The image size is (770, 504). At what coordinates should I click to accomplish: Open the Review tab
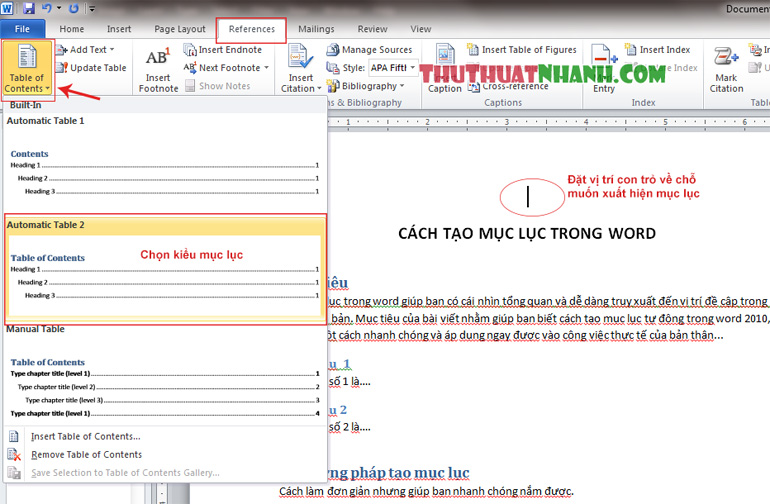point(372,29)
